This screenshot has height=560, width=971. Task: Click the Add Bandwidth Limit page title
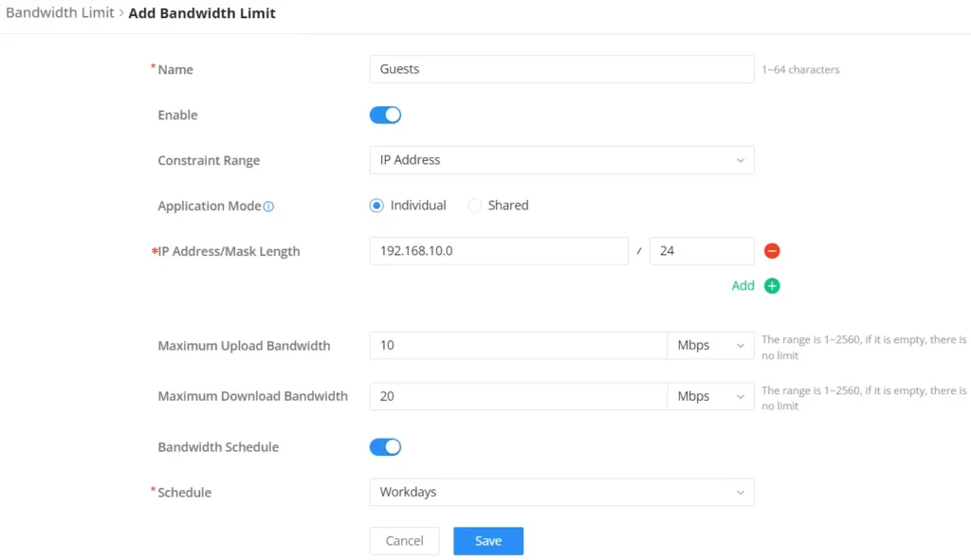pyautogui.click(x=202, y=13)
